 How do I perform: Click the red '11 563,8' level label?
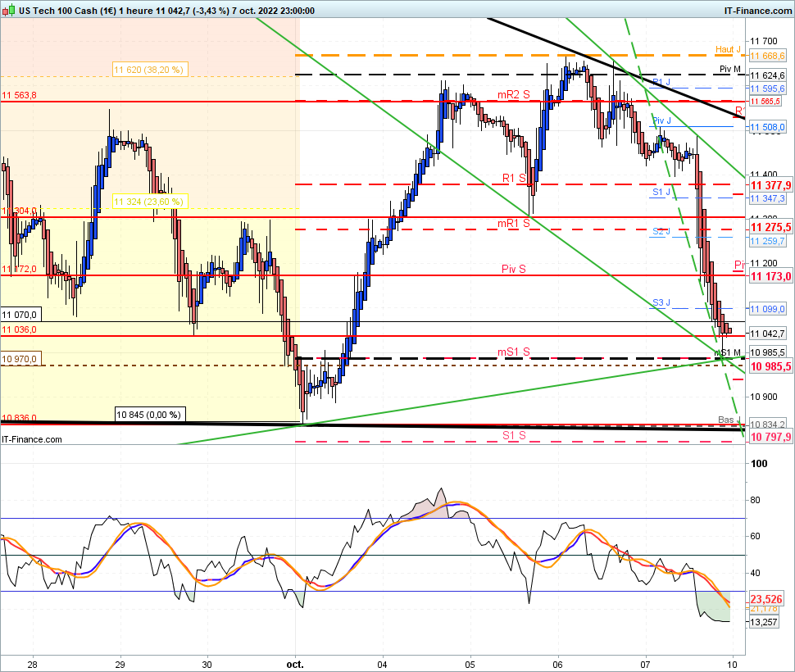[20, 95]
